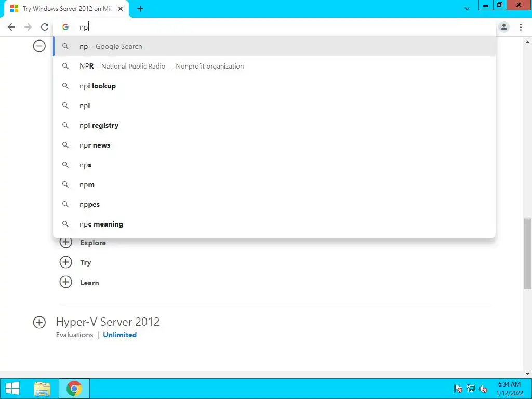Screen dimensions: 532x399
Task: Close the Try Windows Server 2012 tab
Action: (121, 9)
